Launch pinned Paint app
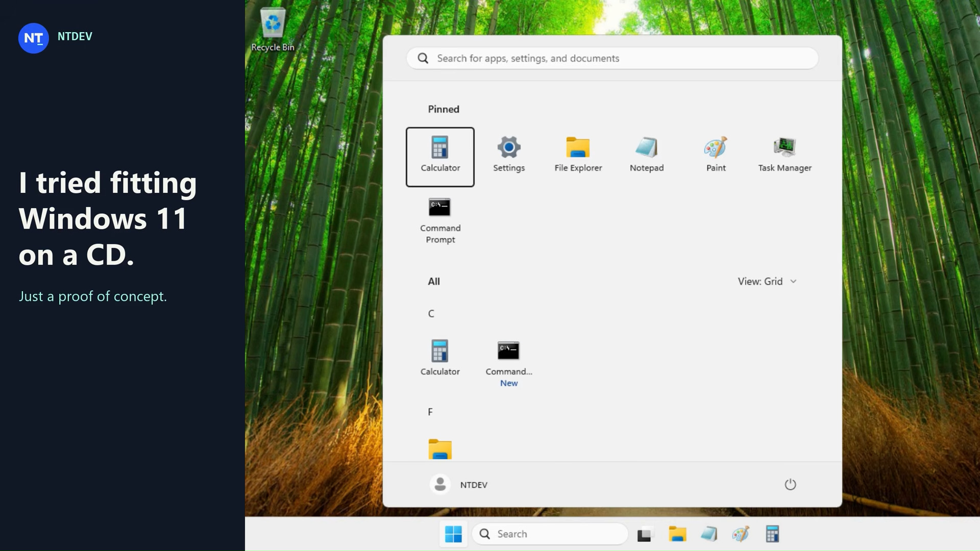 click(x=716, y=155)
